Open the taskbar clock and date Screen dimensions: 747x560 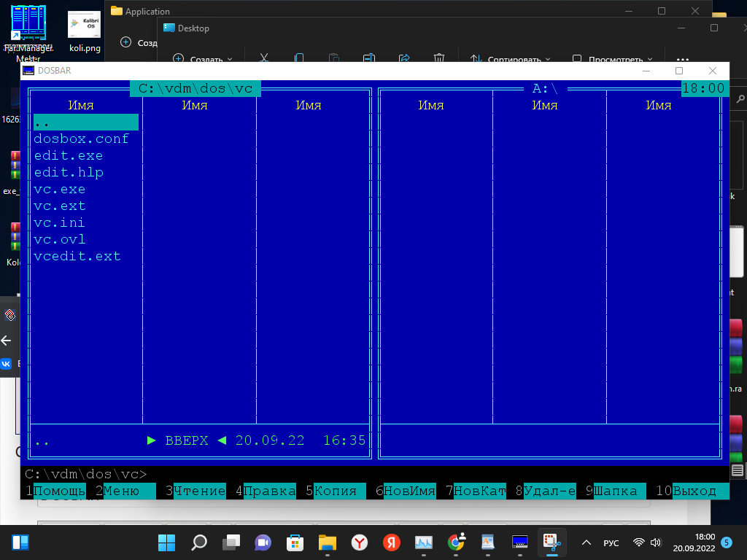click(x=694, y=542)
